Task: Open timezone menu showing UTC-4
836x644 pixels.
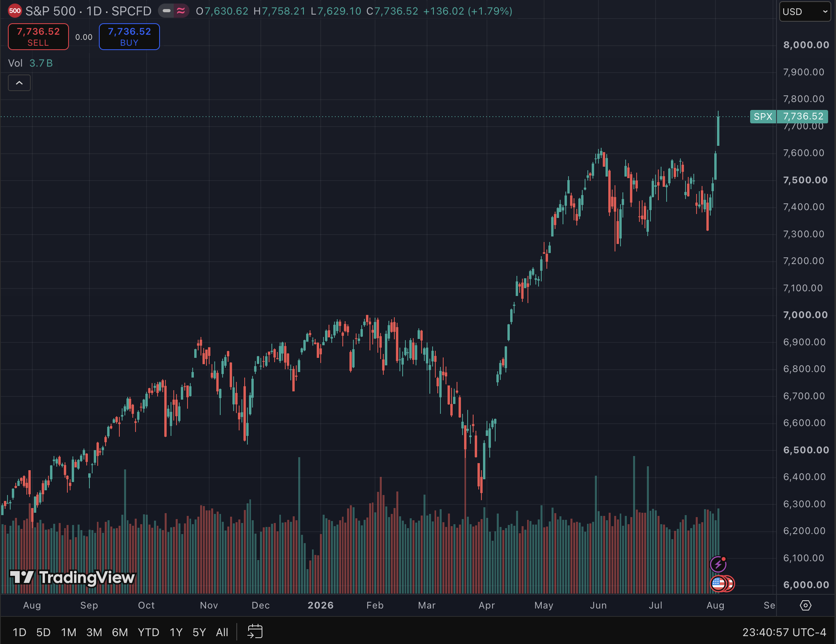Action: pyautogui.click(x=784, y=632)
